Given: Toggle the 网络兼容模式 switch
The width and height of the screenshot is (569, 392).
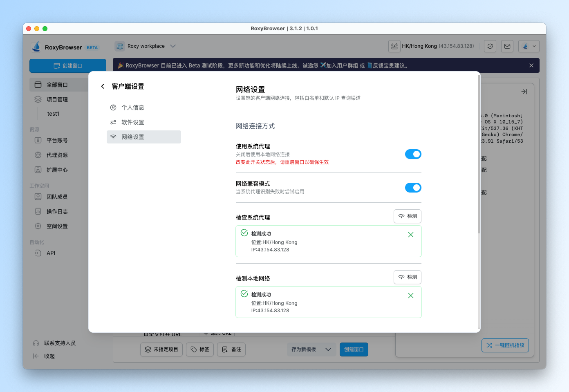Looking at the screenshot, I should click(x=413, y=188).
